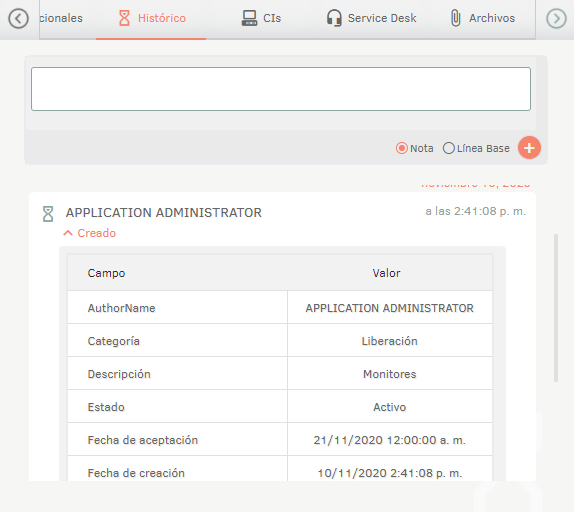Click the headset icon for Service Desk
The image size is (574, 512).
pyautogui.click(x=334, y=18)
